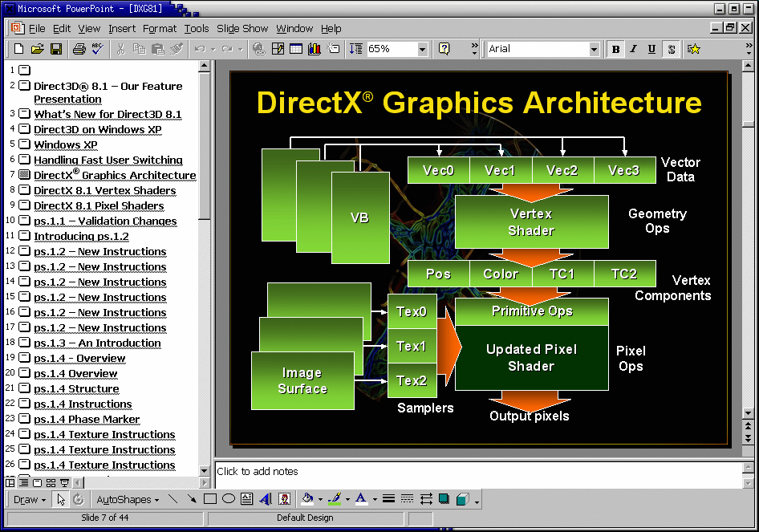Open the Arial font name dropdown

[594, 49]
